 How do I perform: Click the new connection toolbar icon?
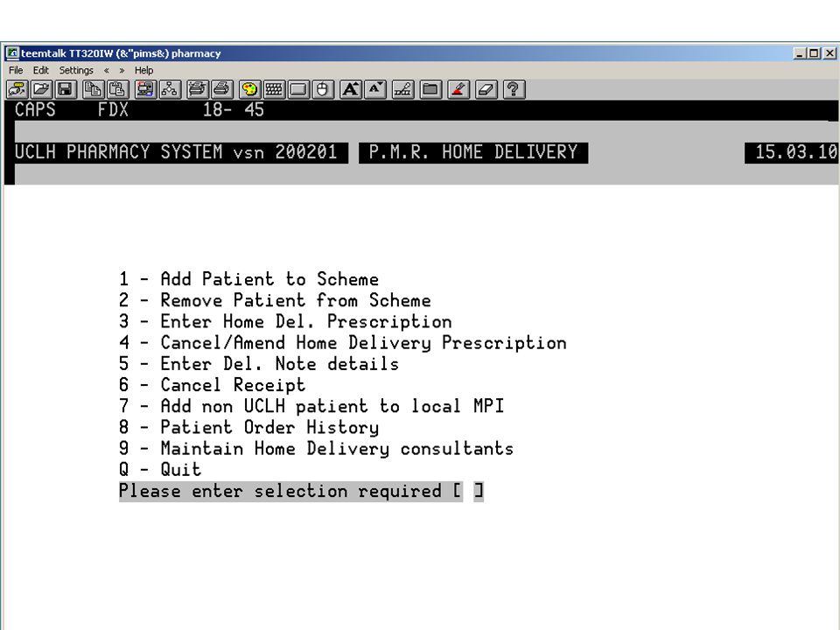point(17,89)
